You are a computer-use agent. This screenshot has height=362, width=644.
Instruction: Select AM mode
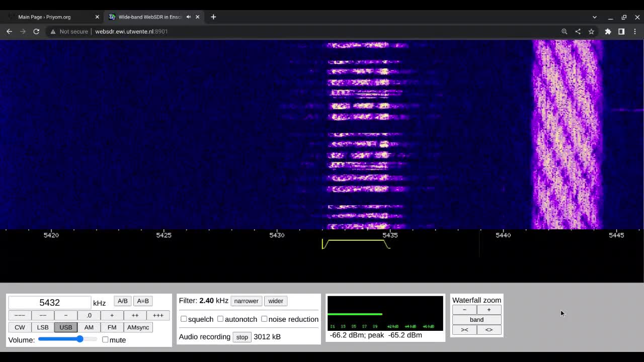[x=89, y=327]
